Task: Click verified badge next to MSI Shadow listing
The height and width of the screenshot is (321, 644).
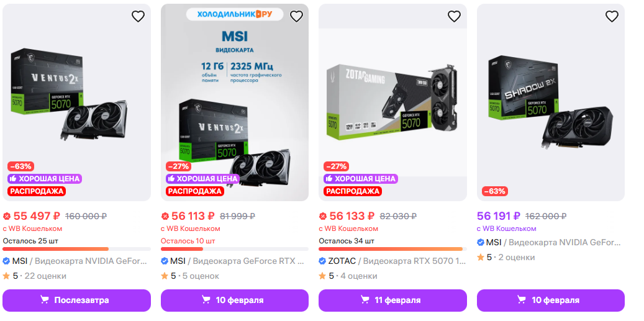Action: click(x=481, y=242)
